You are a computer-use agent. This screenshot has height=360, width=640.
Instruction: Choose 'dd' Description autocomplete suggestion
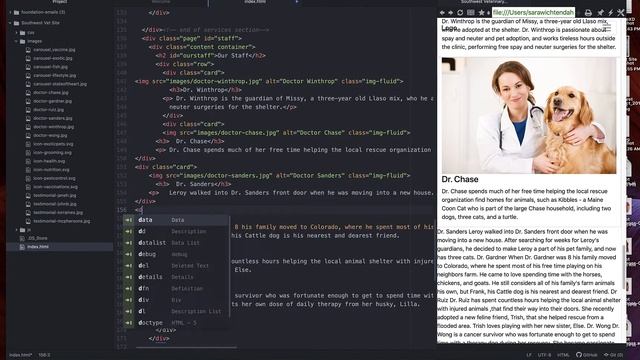pos(176,231)
